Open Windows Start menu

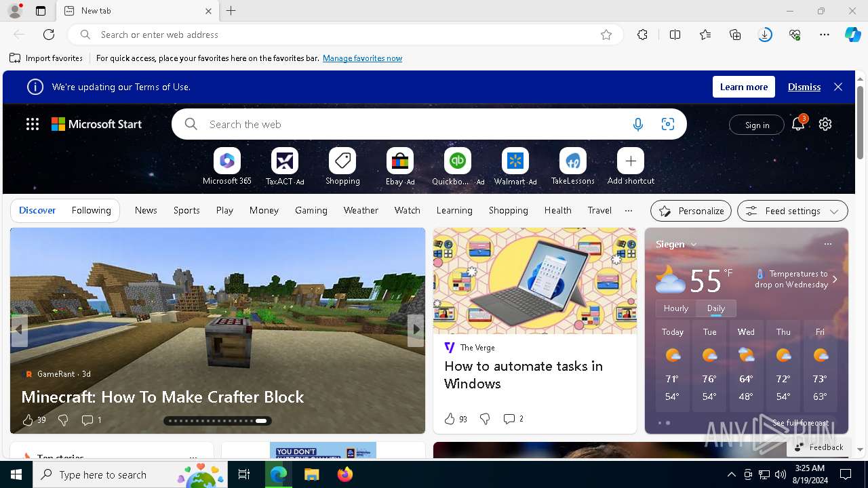point(16,474)
